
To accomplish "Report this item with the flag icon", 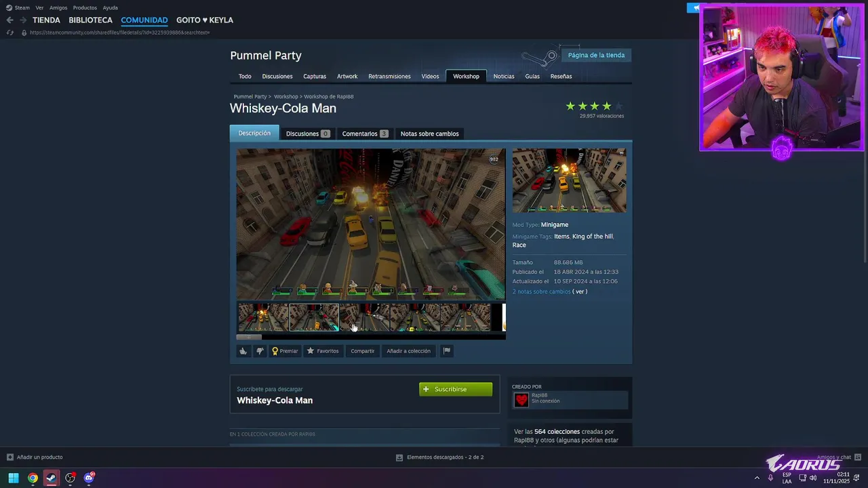I will point(446,351).
